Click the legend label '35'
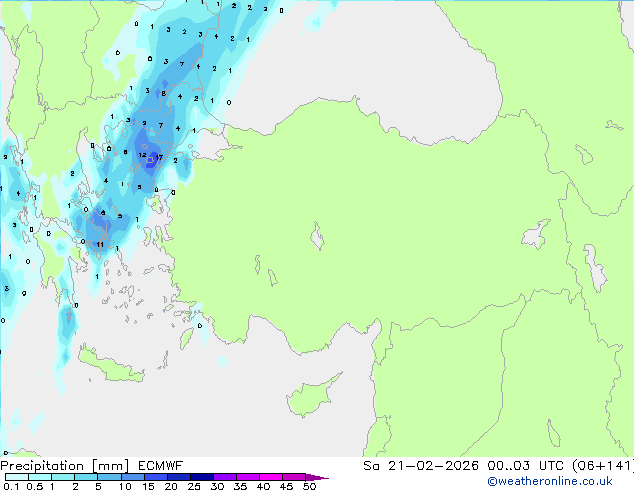Image resolution: width=634 pixels, height=490 pixels. [x=240, y=486]
